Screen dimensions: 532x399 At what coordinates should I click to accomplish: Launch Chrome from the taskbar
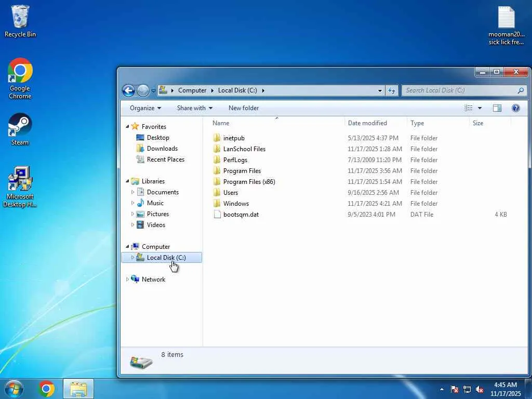coord(46,389)
